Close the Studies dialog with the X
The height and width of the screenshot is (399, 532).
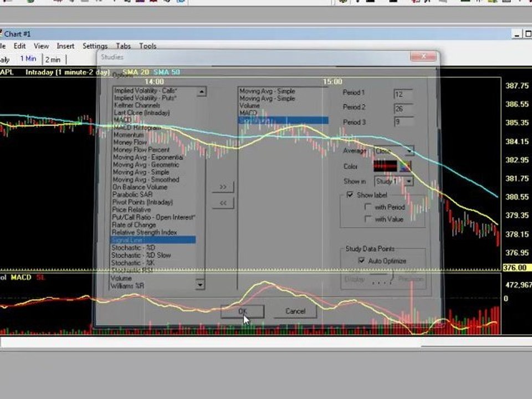[423, 57]
